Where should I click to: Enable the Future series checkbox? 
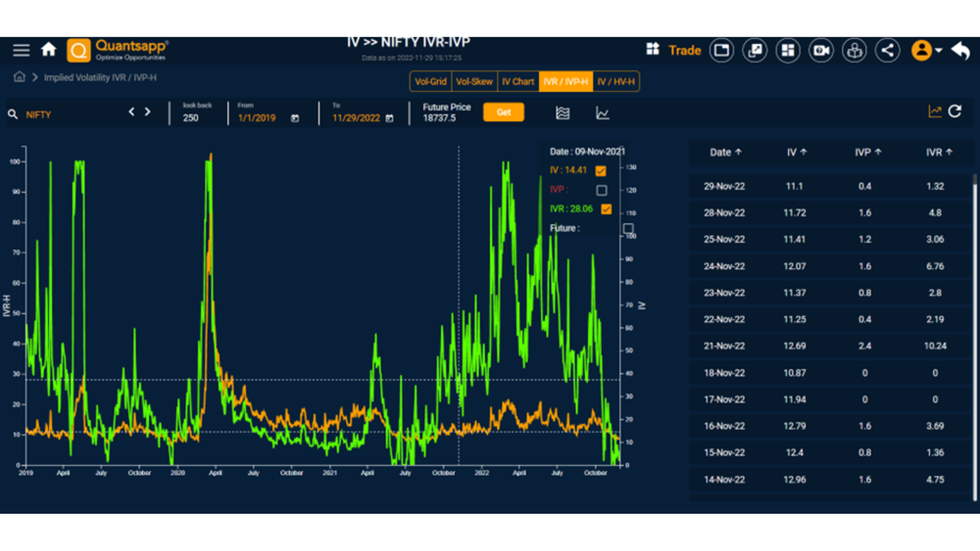tap(628, 229)
